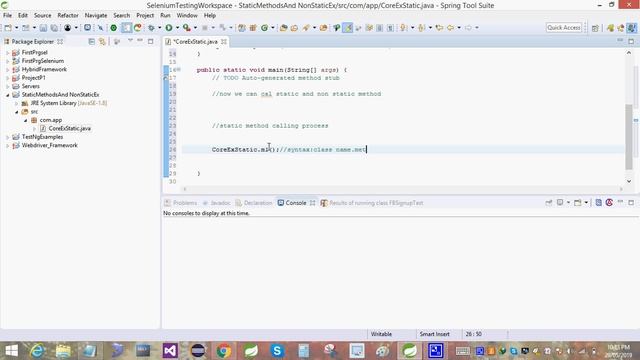Viewport: 640px width, 360px height.
Task: Click the New Java Package icon
Action: [253, 28]
